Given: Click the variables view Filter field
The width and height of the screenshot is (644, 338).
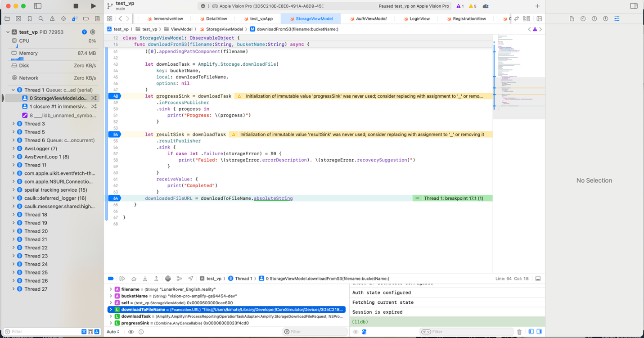Looking at the screenshot, I should [x=315, y=332].
